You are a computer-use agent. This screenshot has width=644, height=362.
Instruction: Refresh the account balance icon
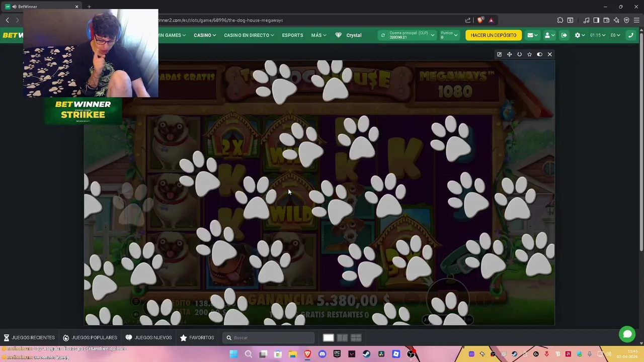pyautogui.click(x=383, y=35)
